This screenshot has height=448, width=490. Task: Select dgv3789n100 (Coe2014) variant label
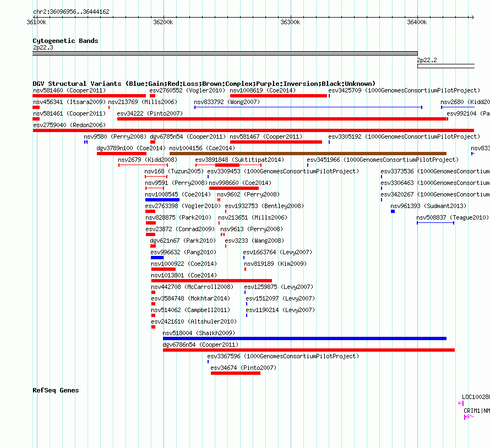click(131, 148)
